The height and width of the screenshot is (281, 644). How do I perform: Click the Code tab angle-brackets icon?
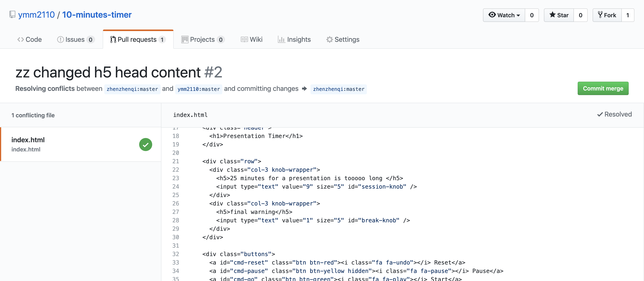click(21, 39)
